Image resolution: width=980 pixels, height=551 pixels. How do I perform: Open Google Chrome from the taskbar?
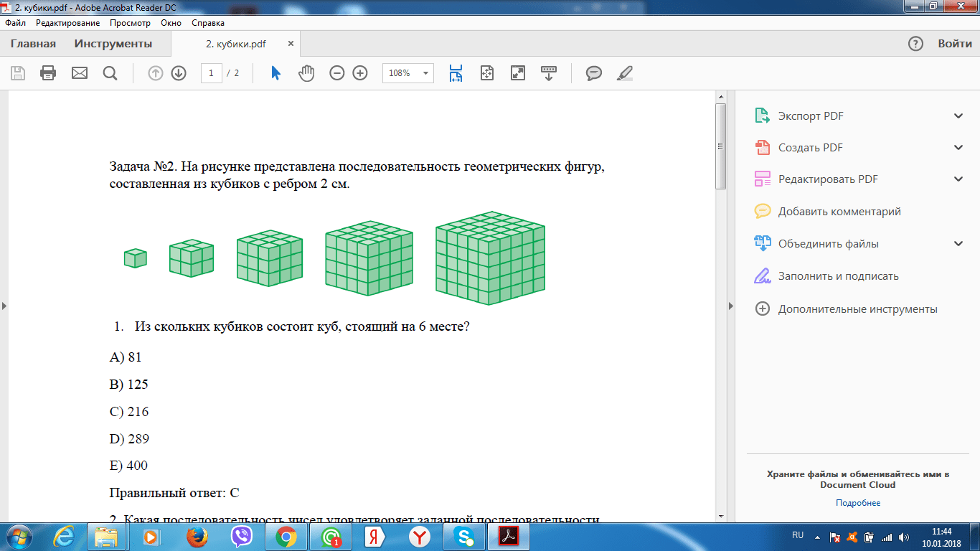coord(286,537)
